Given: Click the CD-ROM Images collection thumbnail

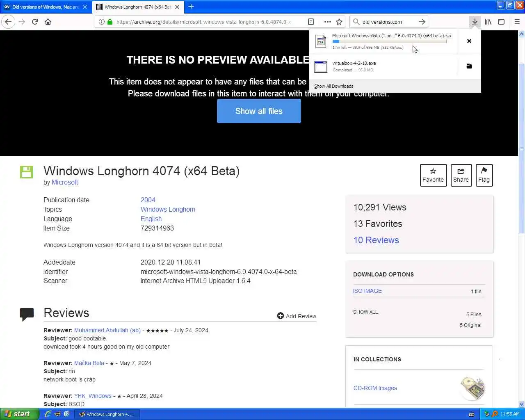Looking at the screenshot, I should point(472,388).
